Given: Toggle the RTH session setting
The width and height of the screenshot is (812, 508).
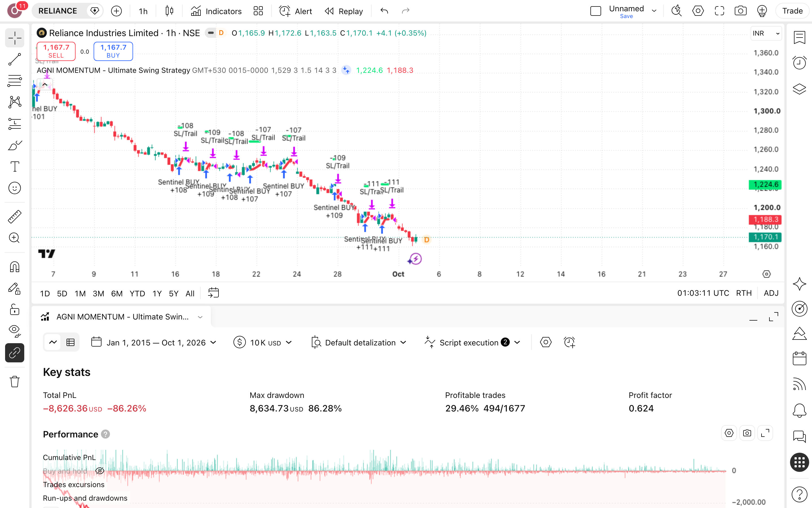Looking at the screenshot, I should 744,293.
